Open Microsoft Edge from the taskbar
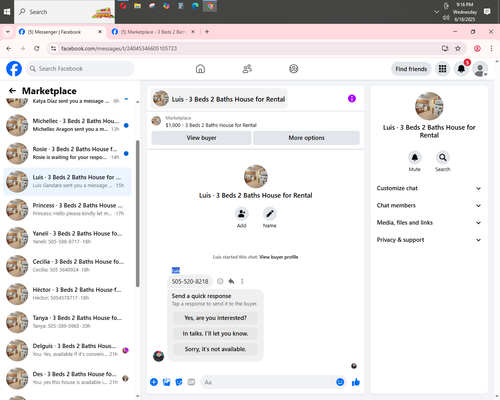Screen dimensions: 500x400 pyautogui.click(x=195, y=6)
